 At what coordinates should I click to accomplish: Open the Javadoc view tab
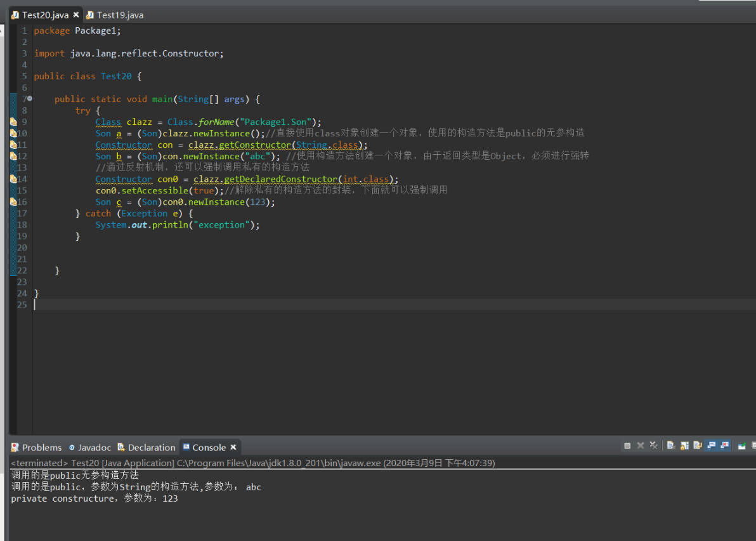pyautogui.click(x=94, y=447)
